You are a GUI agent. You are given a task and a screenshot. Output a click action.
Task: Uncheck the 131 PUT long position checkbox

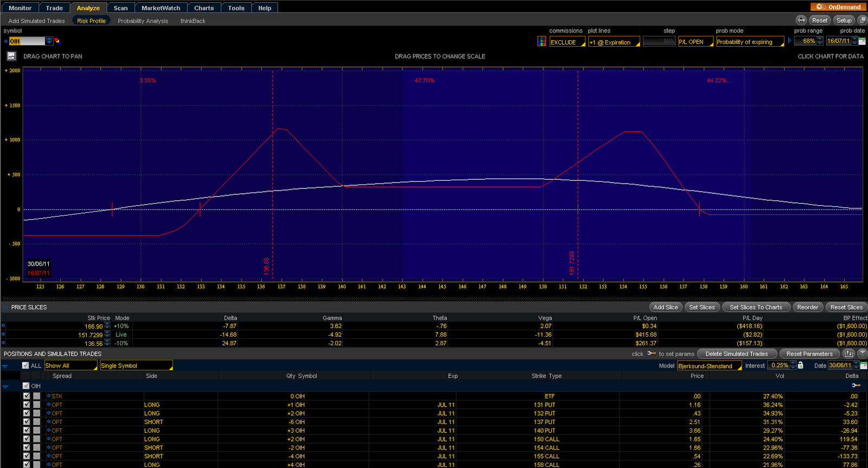tap(26, 404)
